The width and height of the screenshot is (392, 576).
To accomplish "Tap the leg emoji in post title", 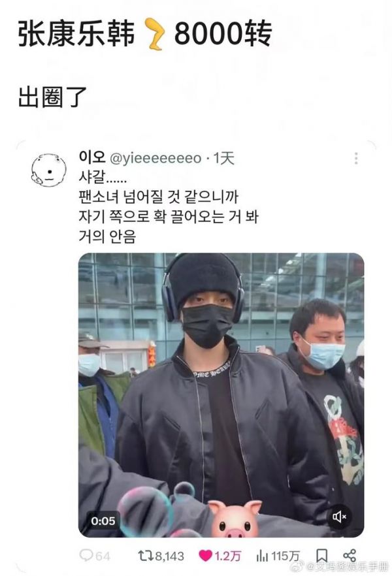I will (x=154, y=34).
